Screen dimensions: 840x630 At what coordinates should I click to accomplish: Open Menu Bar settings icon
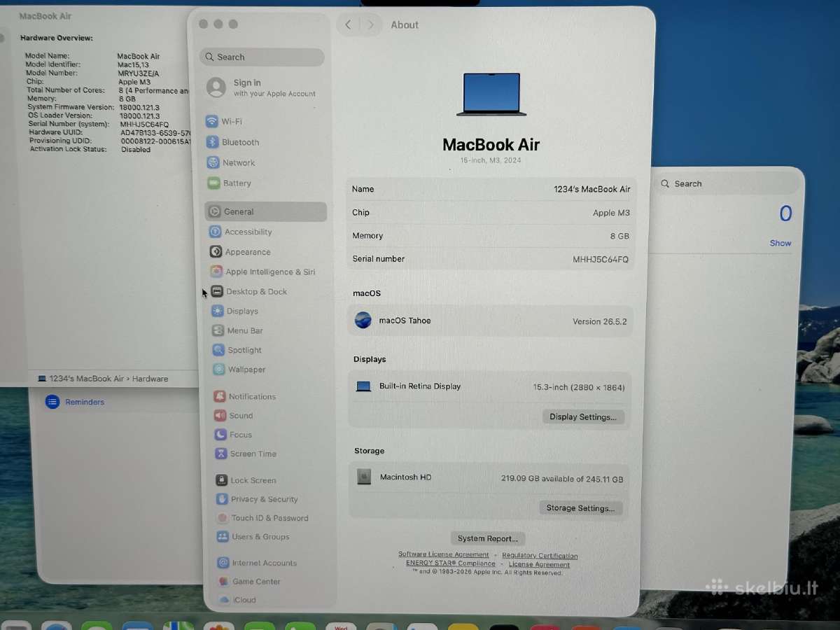coord(218,330)
